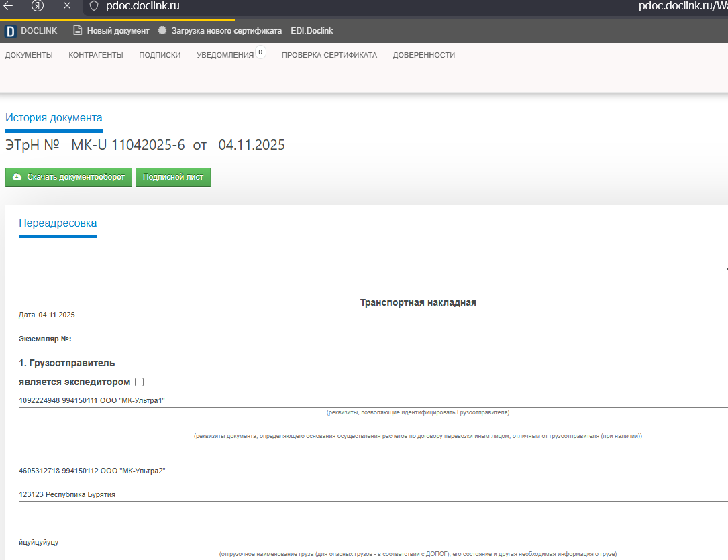Click the hint about settlement-basis document details
Screen dimensions: 728x560
[418, 436]
